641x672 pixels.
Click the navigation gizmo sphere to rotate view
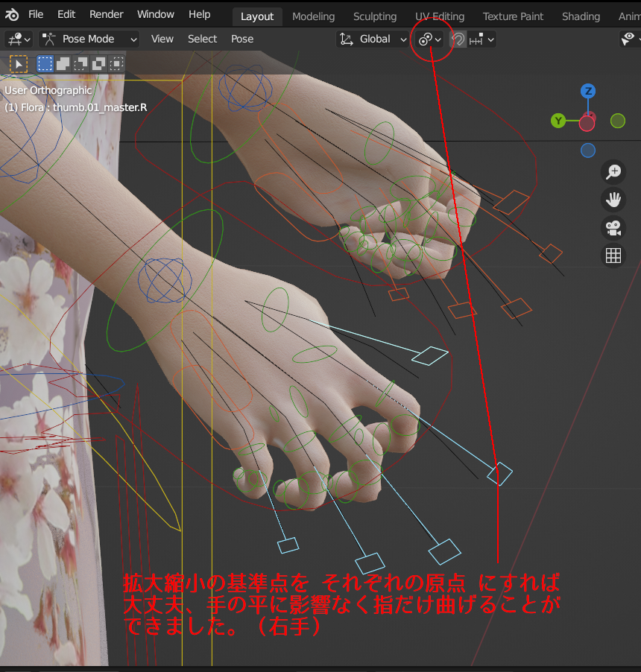pos(588,121)
